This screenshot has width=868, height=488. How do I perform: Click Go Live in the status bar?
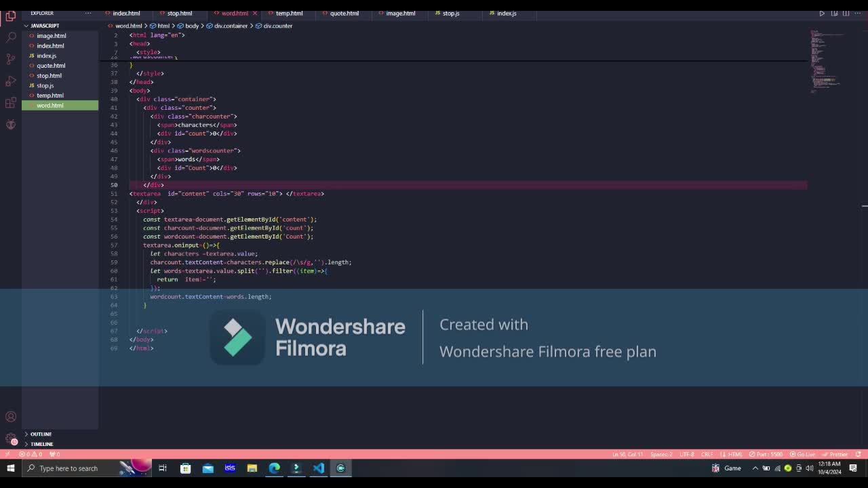tap(803, 454)
